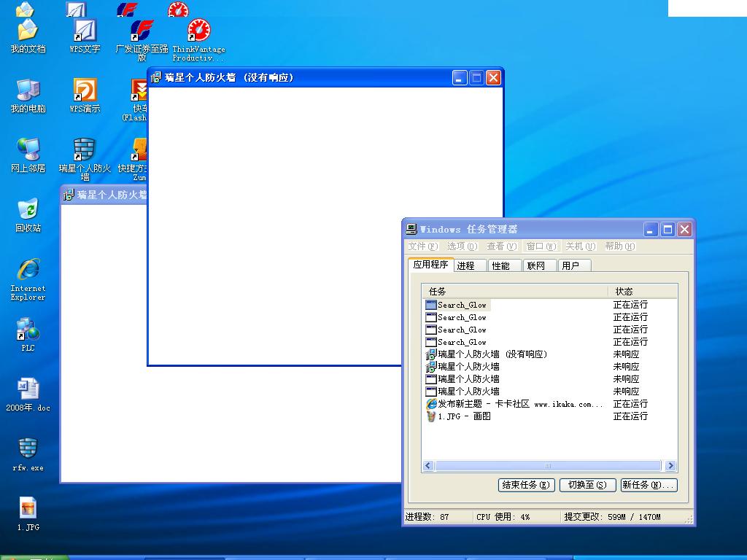Click the icon of the first Search_Glow task
The width and height of the screenshot is (747, 560).
pyautogui.click(x=430, y=305)
